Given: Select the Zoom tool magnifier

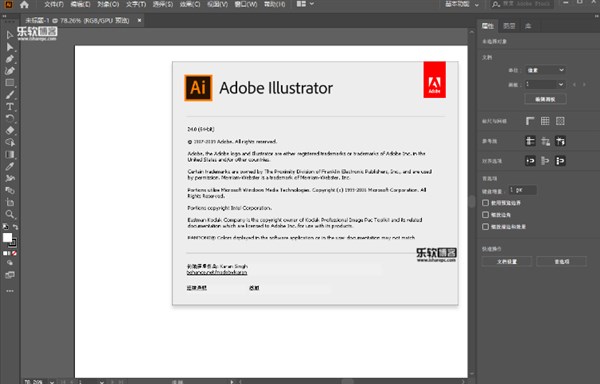Looking at the screenshot, I should tap(10, 214).
